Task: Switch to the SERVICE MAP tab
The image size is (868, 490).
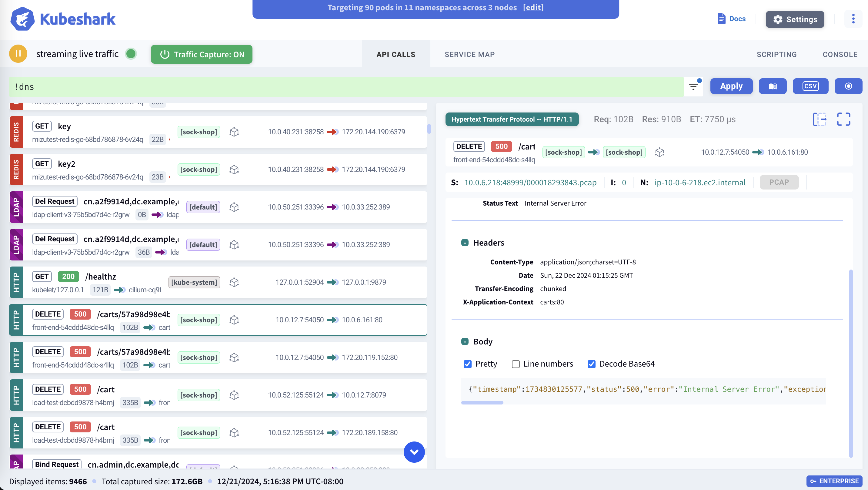Action: point(469,54)
